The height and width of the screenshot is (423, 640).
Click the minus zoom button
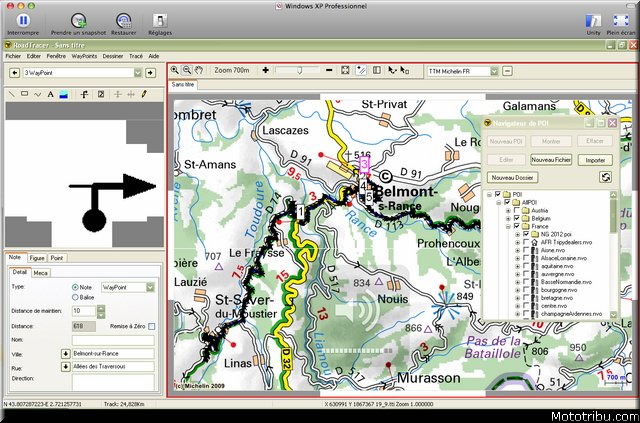(x=329, y=70)
